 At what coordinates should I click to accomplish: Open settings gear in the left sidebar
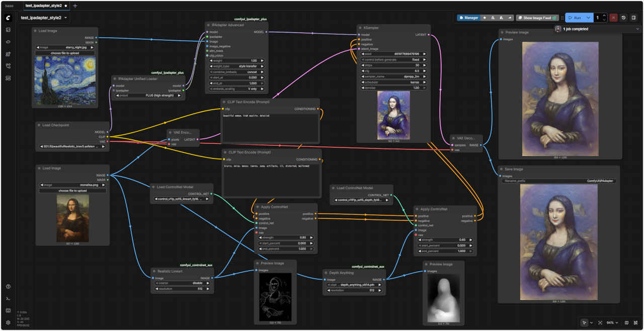click(x=8, y=322)
